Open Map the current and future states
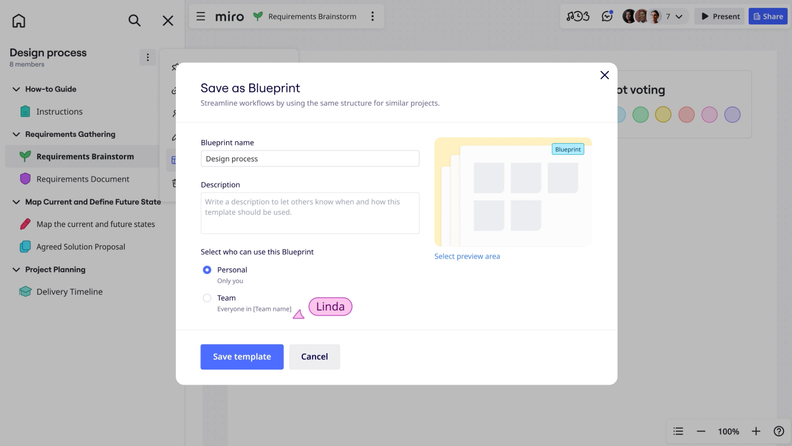The height and width of the screenshot is (446, 792). tap(95, 224)
